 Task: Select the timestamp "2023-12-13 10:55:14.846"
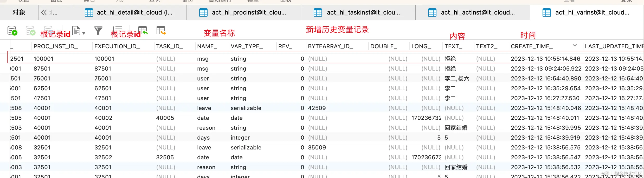545,59
